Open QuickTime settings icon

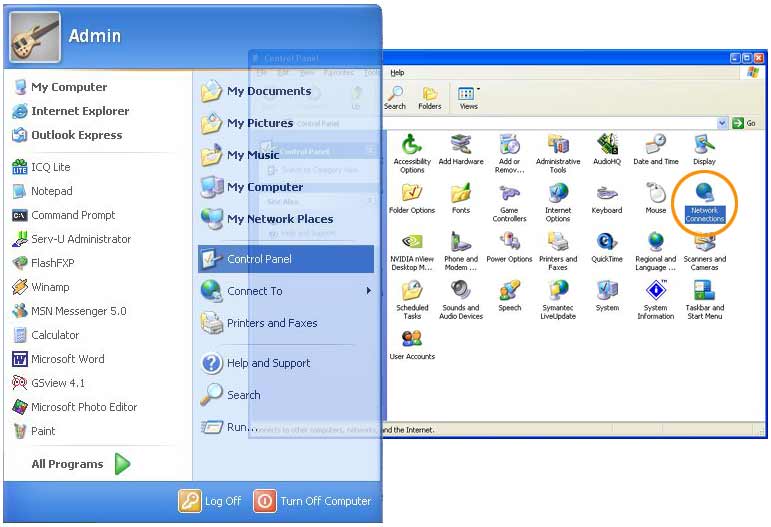607,247
